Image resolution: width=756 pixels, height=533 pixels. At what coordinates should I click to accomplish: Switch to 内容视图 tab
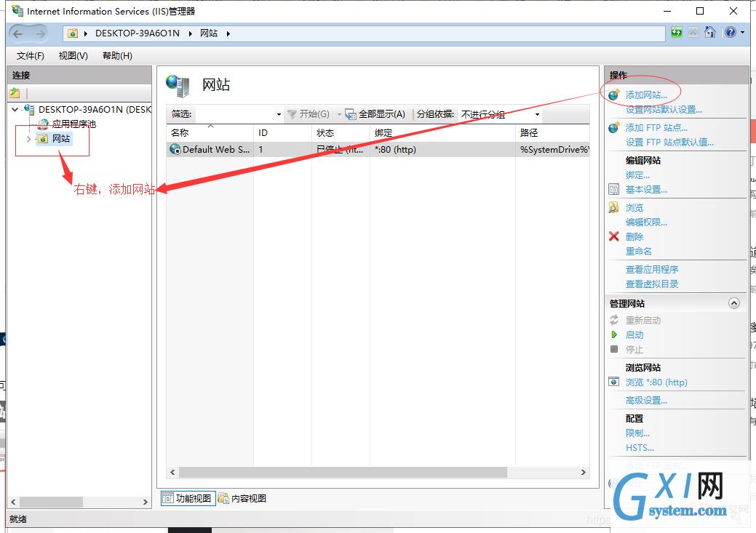coord(242,498)
